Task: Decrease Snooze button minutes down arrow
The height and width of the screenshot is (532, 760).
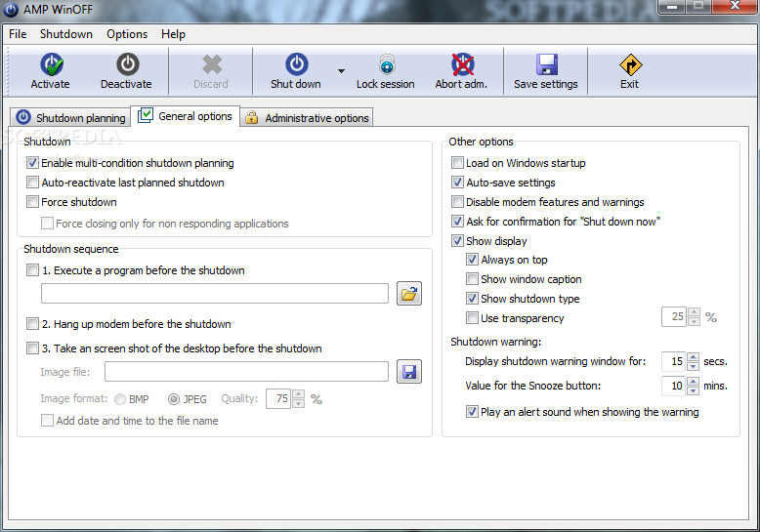Action: click(694, 390)
